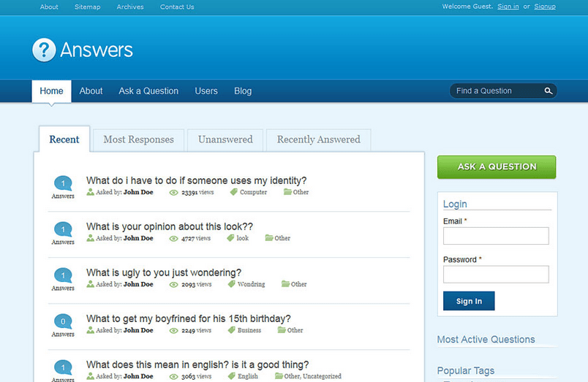This screenshot has width=588, height=382.
Task: Open the Users navigation item
Action: 206,91
